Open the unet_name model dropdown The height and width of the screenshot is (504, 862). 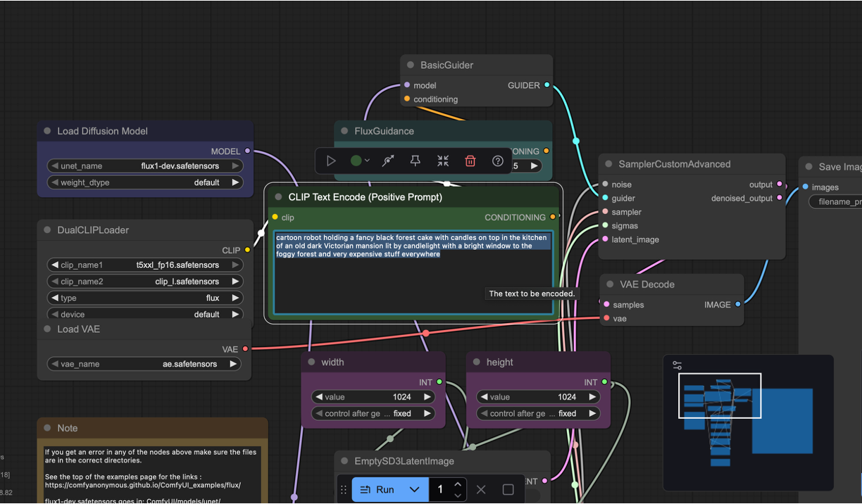[x=145, y=166]
